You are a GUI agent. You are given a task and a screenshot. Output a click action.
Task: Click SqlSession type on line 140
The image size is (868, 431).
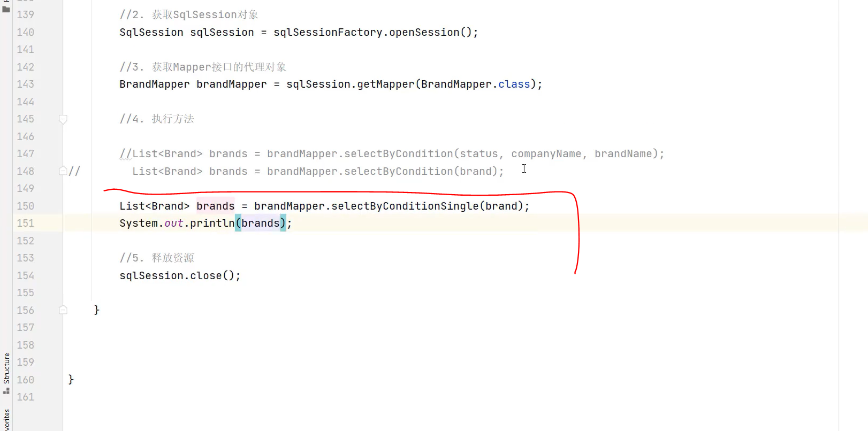(x=151, y=32)
